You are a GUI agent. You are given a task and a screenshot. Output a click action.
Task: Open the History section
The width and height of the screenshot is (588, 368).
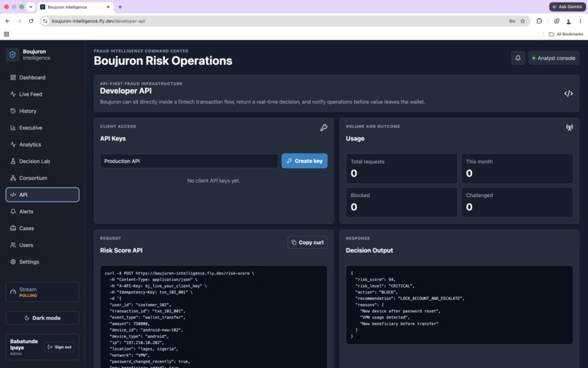click(x=42, y=111)
